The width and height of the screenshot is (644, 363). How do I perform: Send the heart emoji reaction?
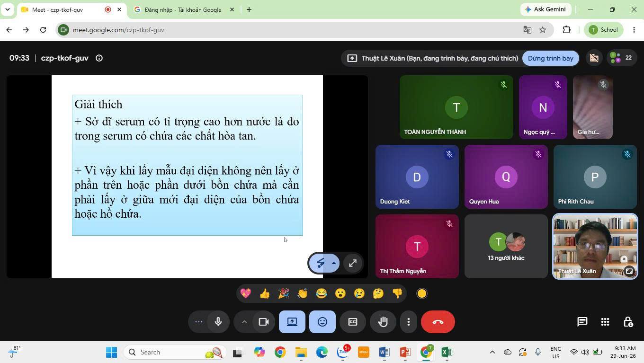pos(246,293)
